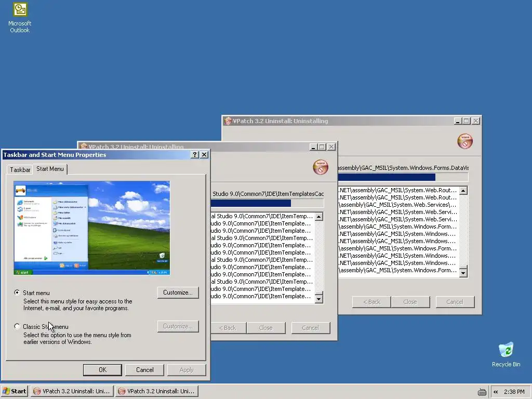Switch to the second VPatch Uninstall taskbar button
The width and height of the screenshot is (532, 399).
pos(156,391)
